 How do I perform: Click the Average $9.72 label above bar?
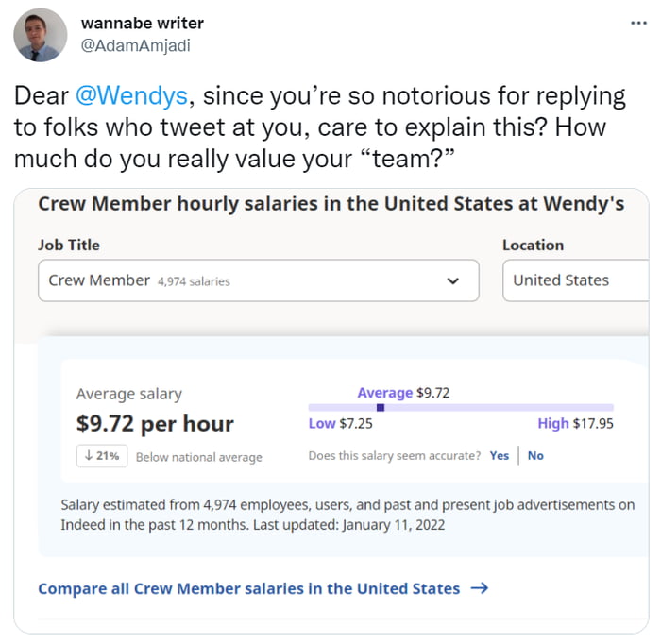[403, 393]
